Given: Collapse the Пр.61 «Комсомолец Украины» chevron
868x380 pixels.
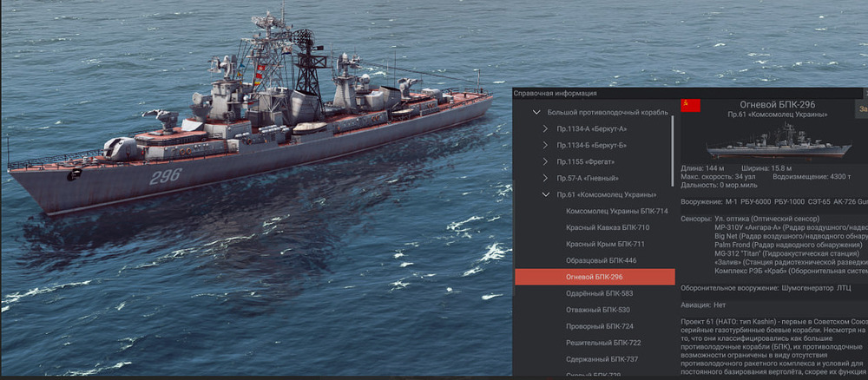Looking at the screenshot, I should [545, 194].
